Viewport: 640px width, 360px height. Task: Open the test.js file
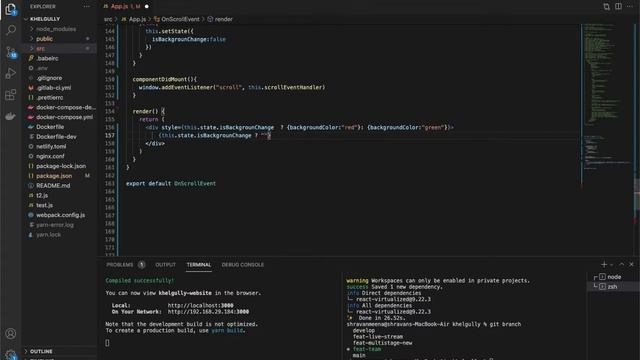coord(44,205)
